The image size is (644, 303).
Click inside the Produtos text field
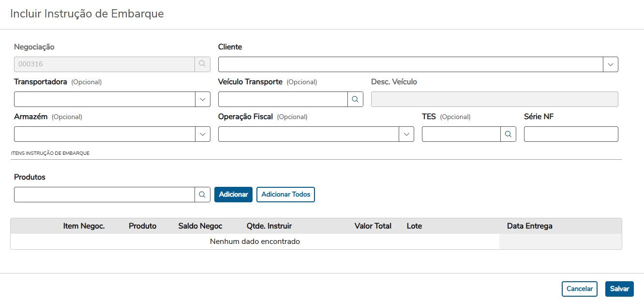(x=104, y=195)
